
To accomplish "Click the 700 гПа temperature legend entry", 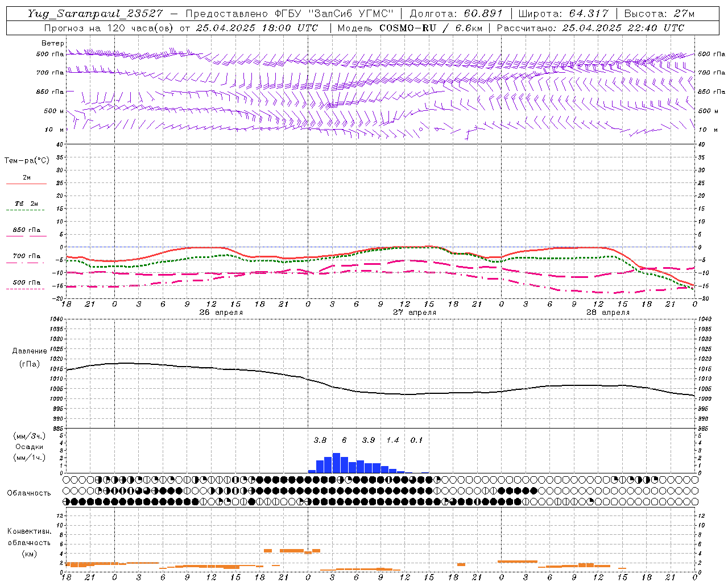I will tap(26, 256).
